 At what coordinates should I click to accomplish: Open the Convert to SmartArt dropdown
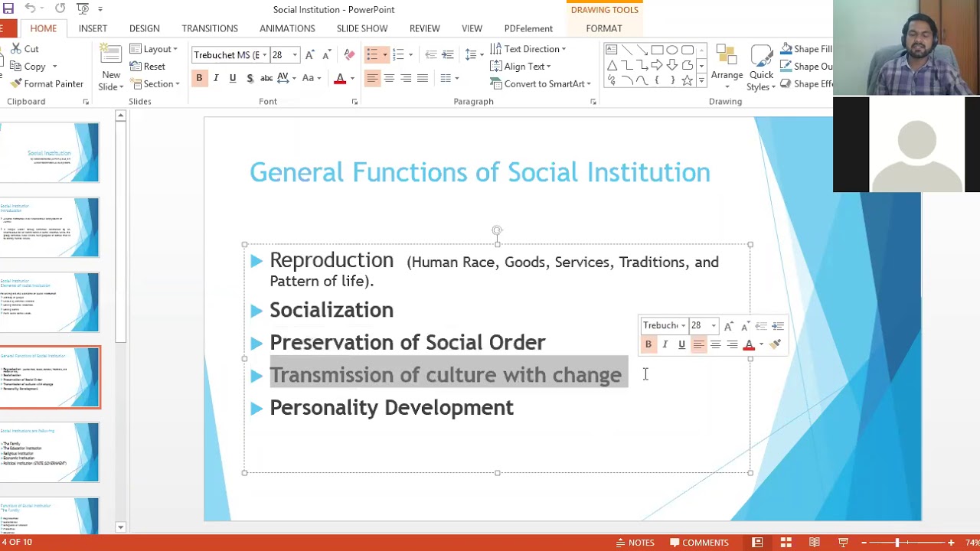coord(540,84)
